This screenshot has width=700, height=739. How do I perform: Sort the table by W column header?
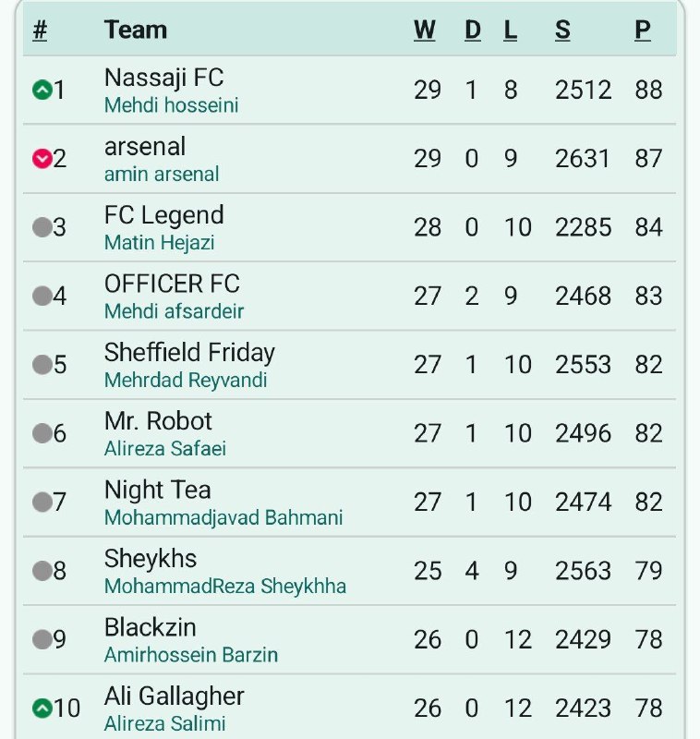click(x=424, y=30)
